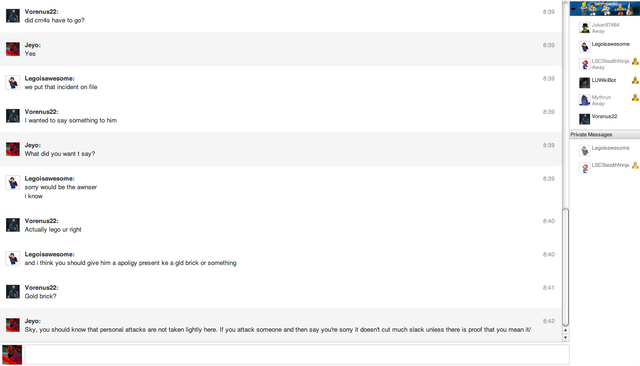
Task: Click LSCStealthNinja's gold moderator badge in user list
Action: (635, 62)
